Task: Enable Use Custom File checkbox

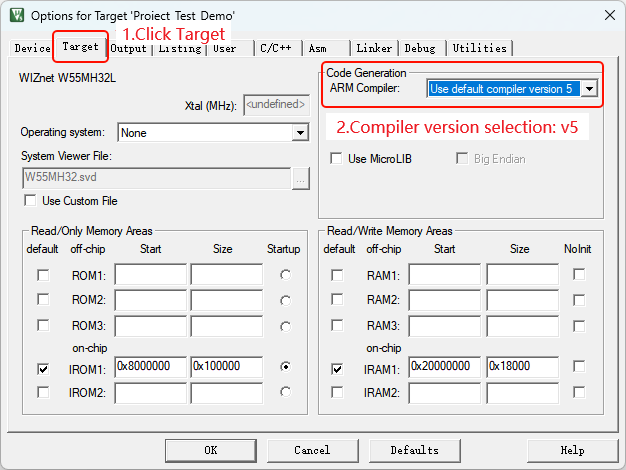Action: [30, 200]
